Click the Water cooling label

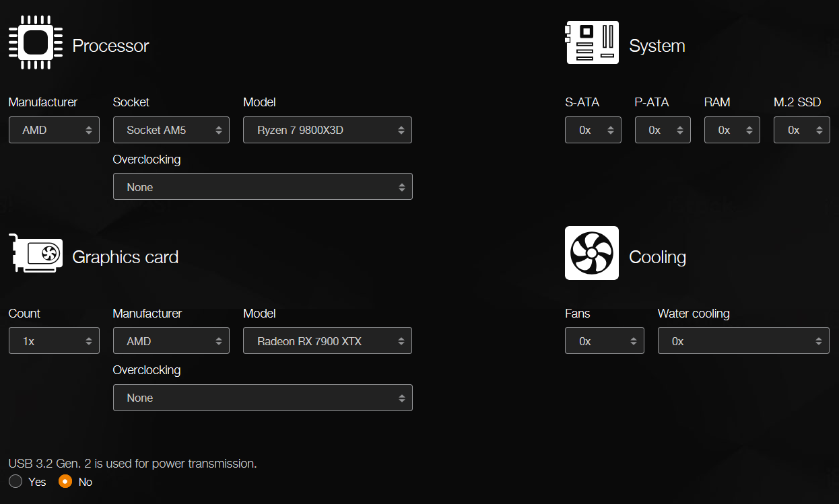pyautogui.click(x=694, y=314)
